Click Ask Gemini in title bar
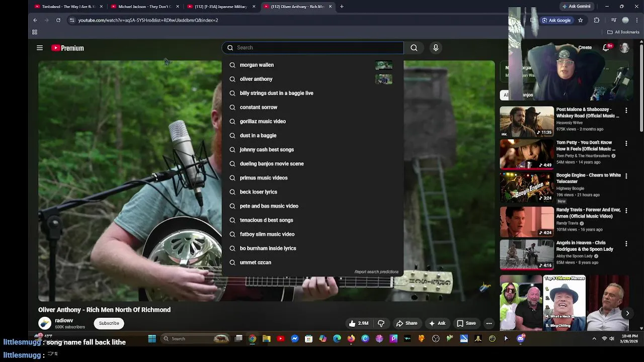The height and width of the screenshot is (362, 644). pos(576,7)
